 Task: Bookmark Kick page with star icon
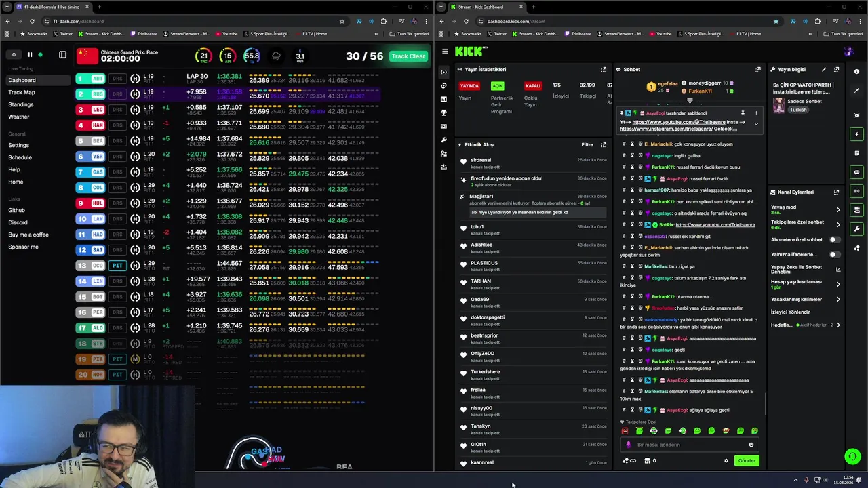click(776, 21)
